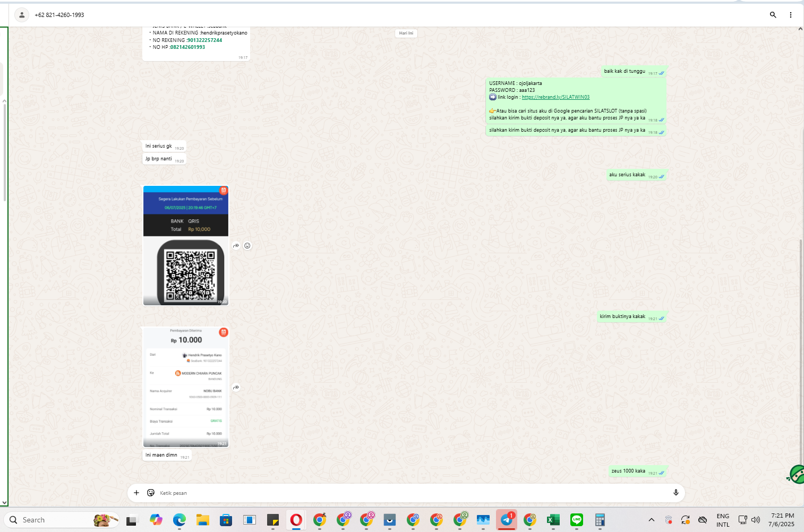Open Excel from the taskbar
Viewport: 804px width, 532px height.
553,520
